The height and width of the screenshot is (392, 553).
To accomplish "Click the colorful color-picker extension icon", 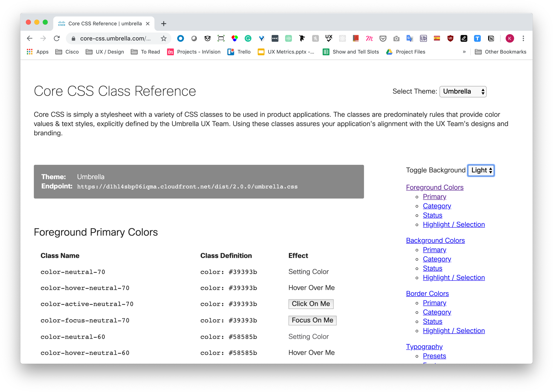I will [235, 38].
